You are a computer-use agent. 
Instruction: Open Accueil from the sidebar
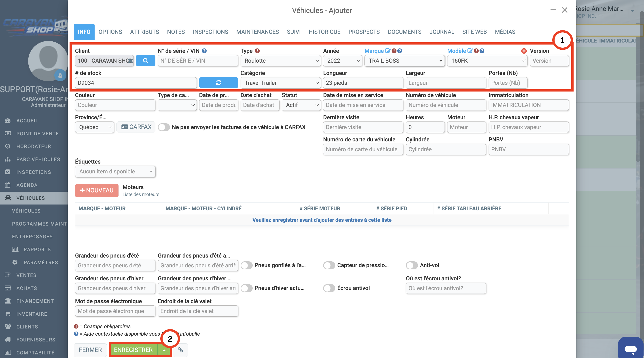coord(27,121)
